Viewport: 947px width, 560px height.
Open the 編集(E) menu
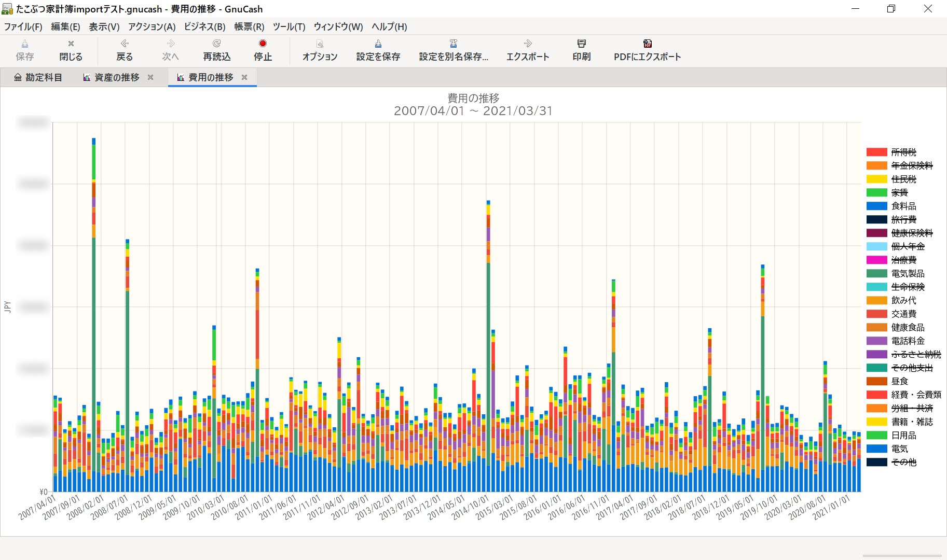coord(65,27)
